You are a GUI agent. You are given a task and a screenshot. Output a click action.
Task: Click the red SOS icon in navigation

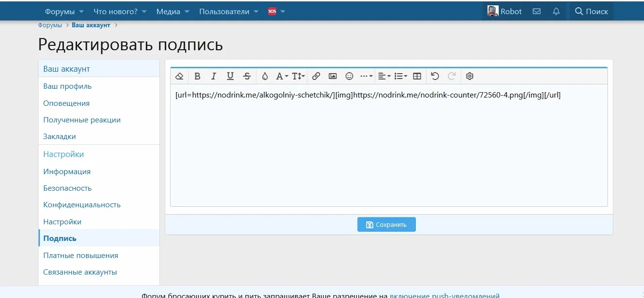[x=272, y=11]
